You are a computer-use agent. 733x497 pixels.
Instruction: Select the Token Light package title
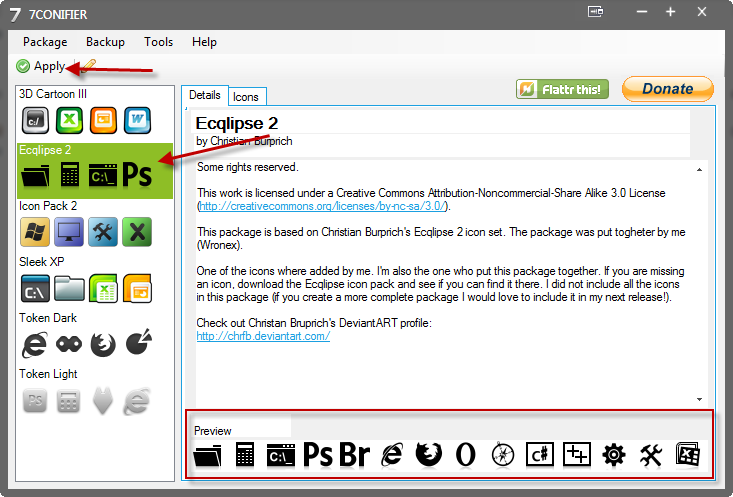click(48, 374)
